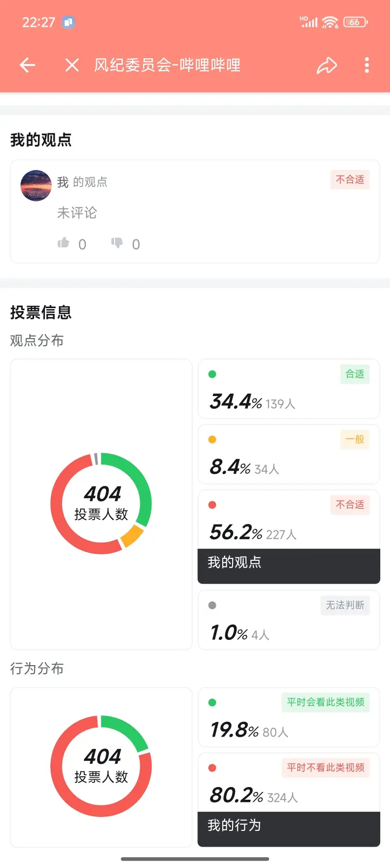
Task: Close the page with the X icon
Action: 72,65
